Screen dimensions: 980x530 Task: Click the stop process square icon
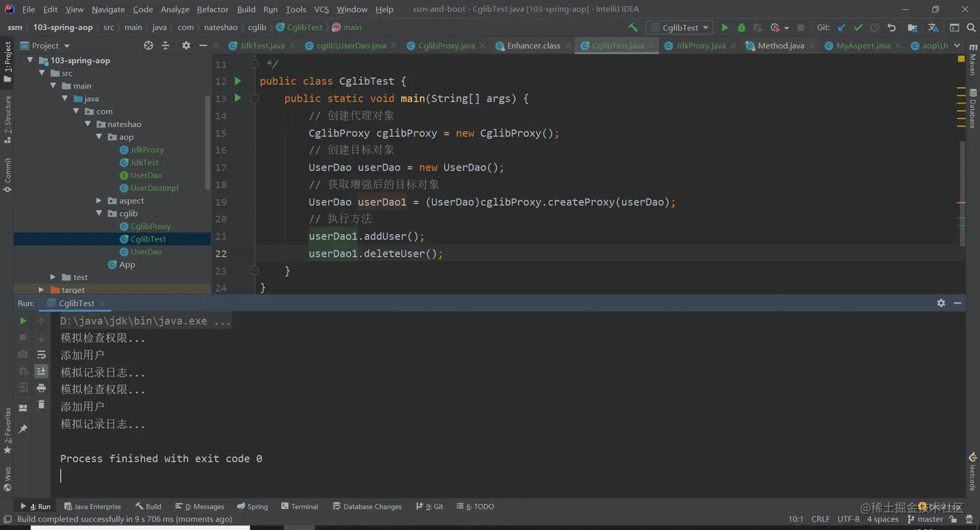coord(801,27)
